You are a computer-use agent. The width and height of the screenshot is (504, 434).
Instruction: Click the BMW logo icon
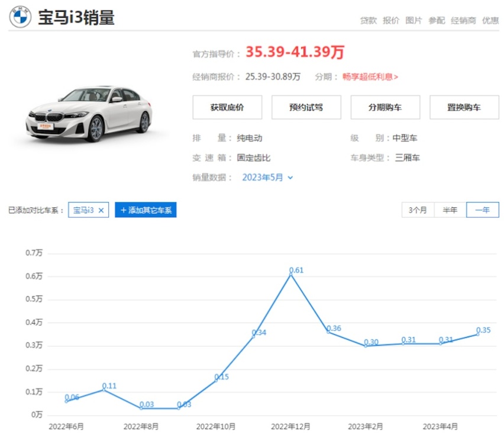click(20, 17)
